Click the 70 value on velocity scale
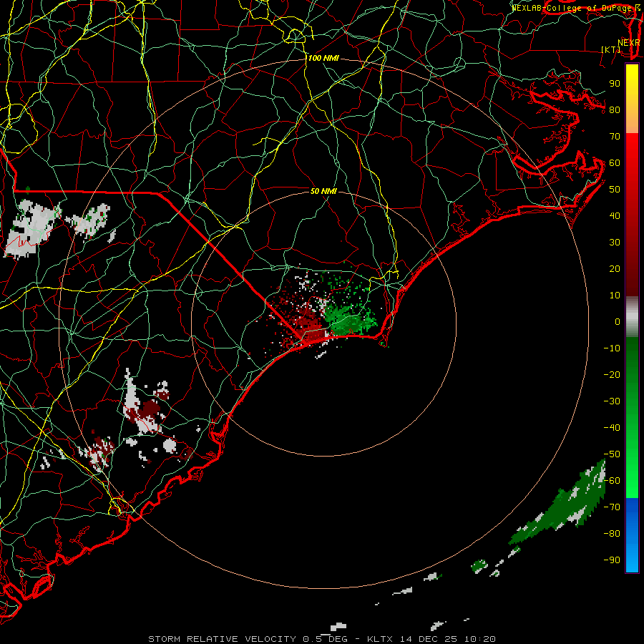Viewport: 644px width, 644px height. tap(615, 137)
